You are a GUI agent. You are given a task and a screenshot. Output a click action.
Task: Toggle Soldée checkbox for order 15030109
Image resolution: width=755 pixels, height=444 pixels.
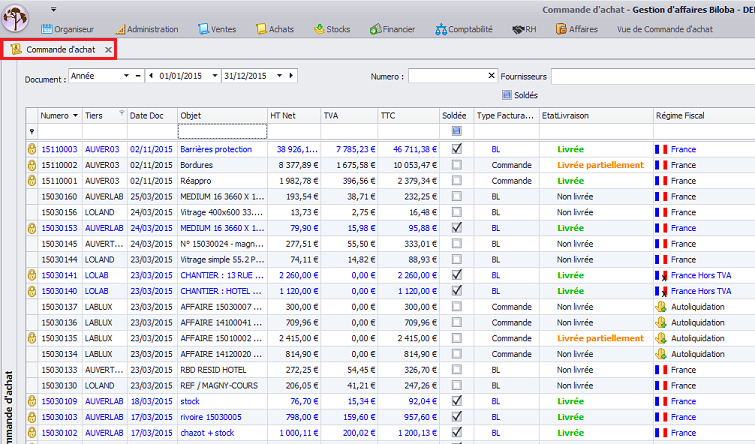pyautogui.click(x=456, y=401)
